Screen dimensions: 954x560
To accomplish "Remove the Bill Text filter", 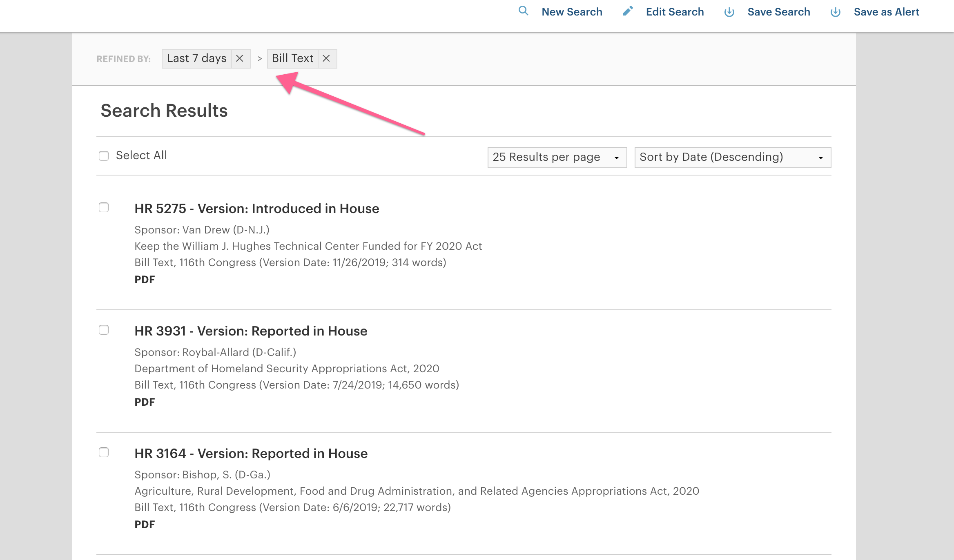I will [x=326, y=58].
